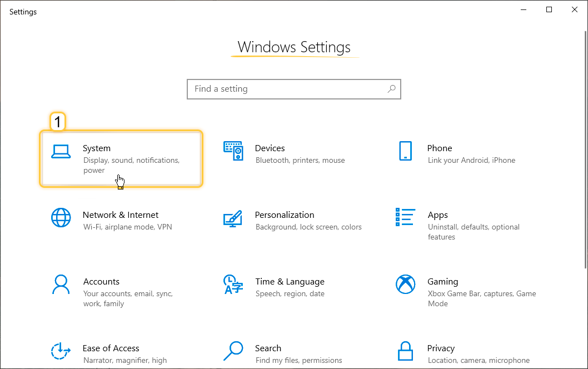This screenshot has width=588, height=369.
Task: Select the Accounts person icon
Action: [x=61, y=284]
